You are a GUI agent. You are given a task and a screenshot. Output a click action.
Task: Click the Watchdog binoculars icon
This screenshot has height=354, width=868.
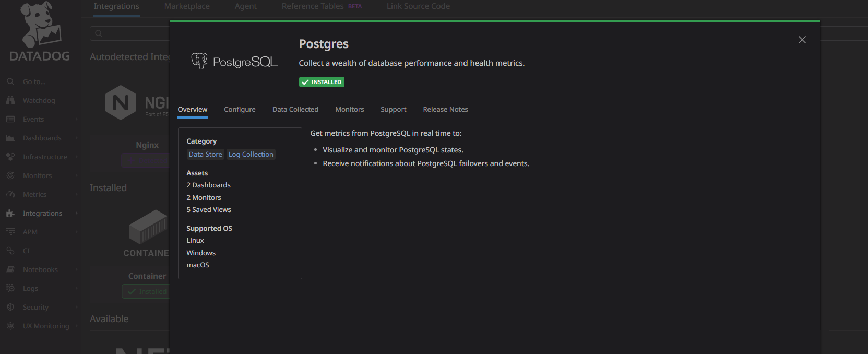click(x=10, y=100)
